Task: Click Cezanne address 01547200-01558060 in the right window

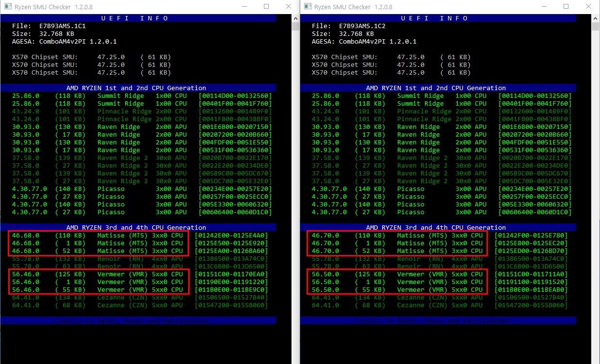Action: pyautogui.click(x=531, y=305)
